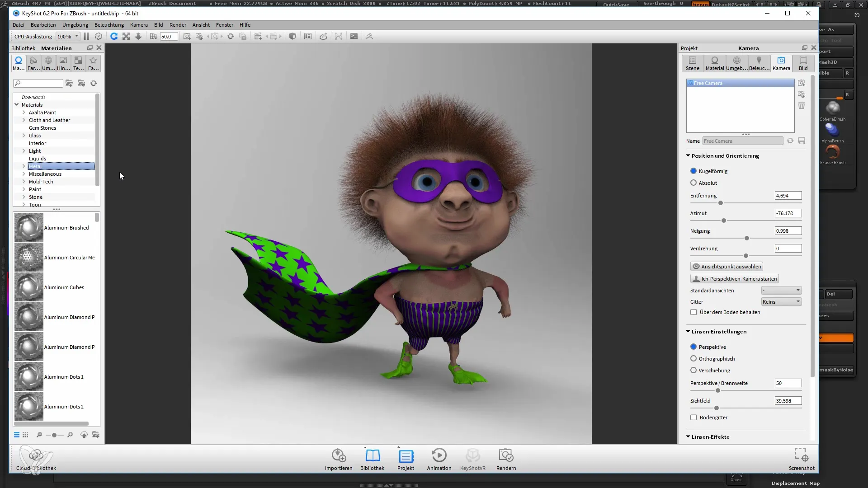Screen dimensions: 868x488
Task: Open the Beleuchtung menu in menu bar
Action: click(x=109, y=24)
